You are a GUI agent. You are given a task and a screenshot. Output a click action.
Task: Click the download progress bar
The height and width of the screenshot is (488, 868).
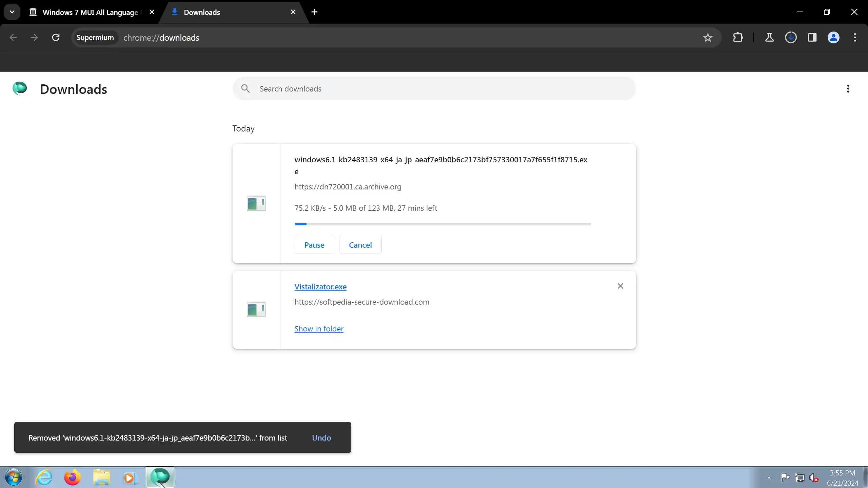pos(442,224)
